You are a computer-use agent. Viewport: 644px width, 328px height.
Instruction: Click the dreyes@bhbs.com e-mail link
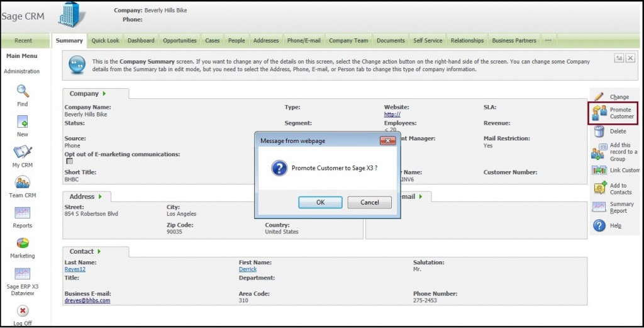click(x=87, y=300)
